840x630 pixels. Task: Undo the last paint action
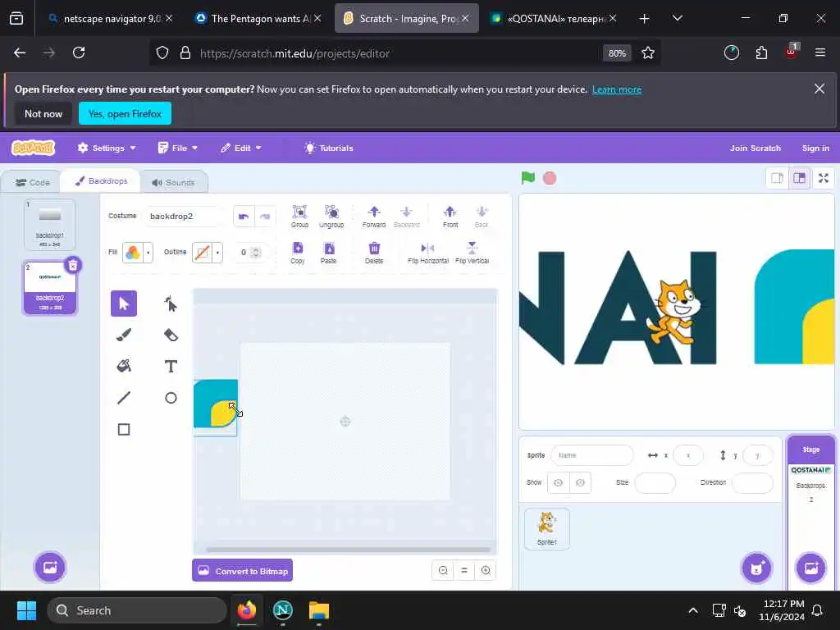pos(244,217)
